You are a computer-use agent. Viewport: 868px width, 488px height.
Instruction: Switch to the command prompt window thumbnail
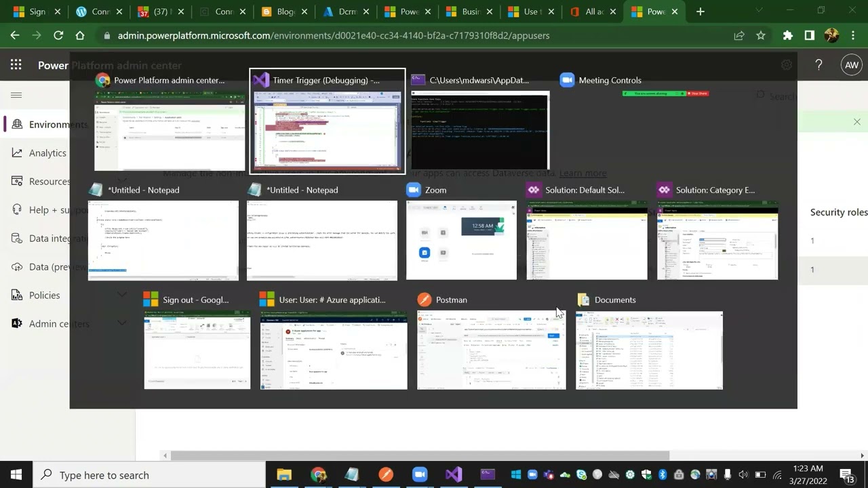pos(480,130)
